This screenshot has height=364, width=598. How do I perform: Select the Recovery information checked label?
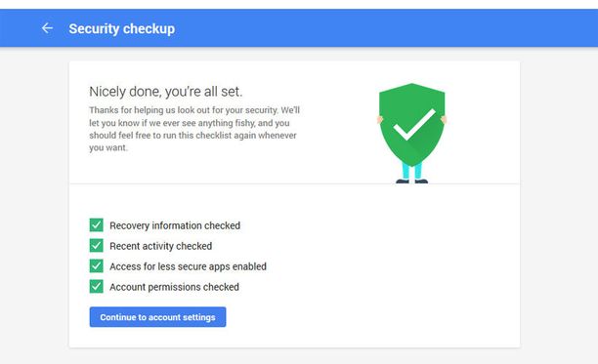175,225
